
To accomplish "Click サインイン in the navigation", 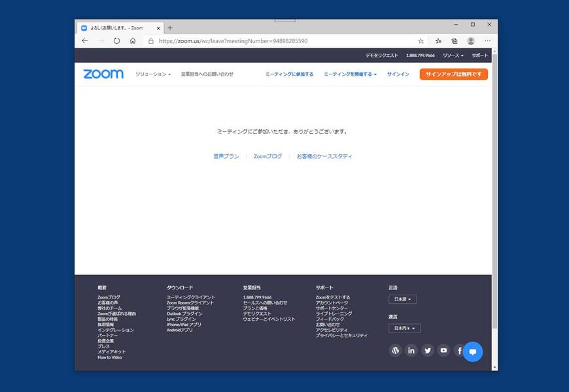I will (398, 74).
